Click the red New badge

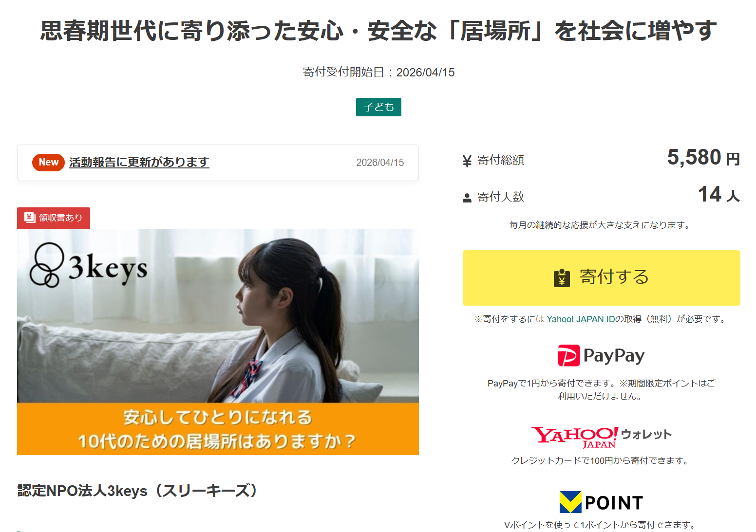point(48,163)
